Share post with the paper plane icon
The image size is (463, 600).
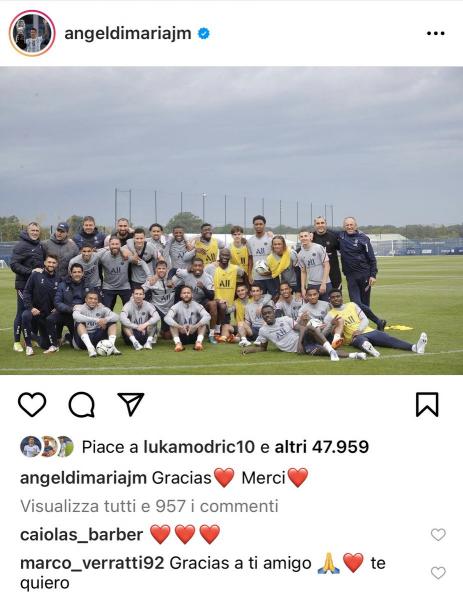(131, 404)
